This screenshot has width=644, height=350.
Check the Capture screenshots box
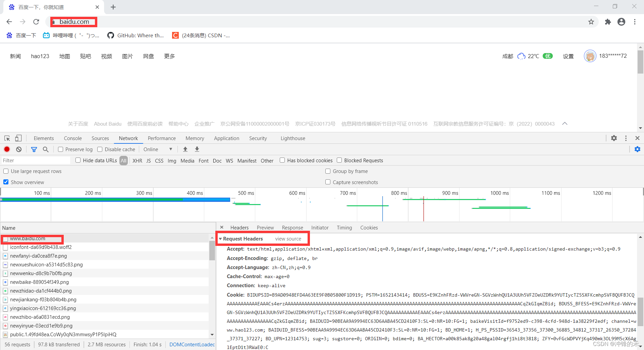tap(328, 182)
